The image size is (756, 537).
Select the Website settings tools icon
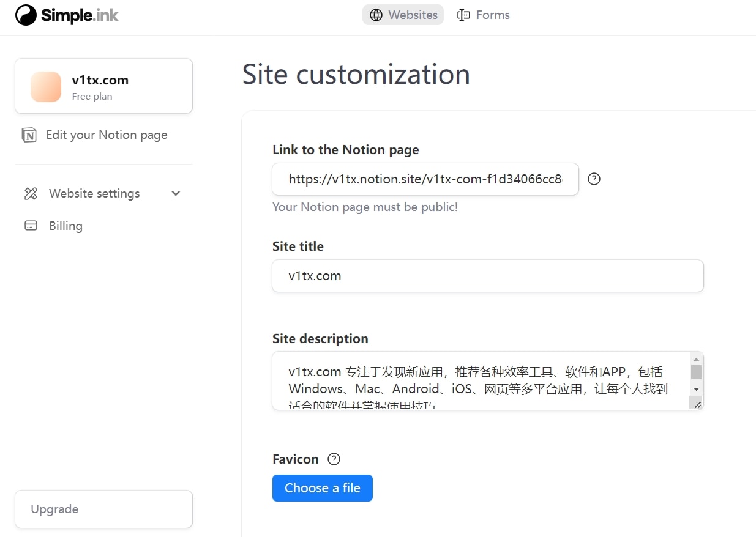point(29,193)
